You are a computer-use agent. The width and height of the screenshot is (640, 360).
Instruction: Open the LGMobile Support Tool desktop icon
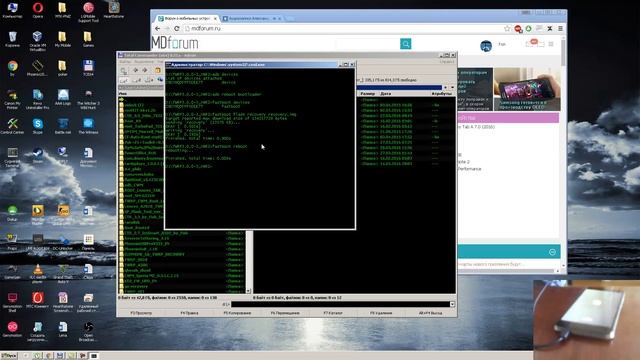(x=88, y=12)
